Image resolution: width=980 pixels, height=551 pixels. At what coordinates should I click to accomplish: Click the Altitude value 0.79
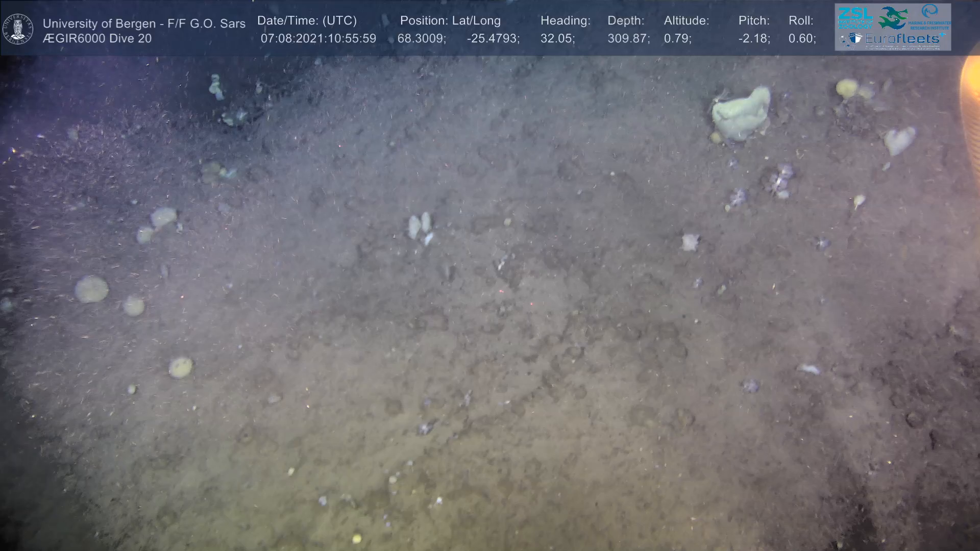pyautogui.click(x=677, y=39)
